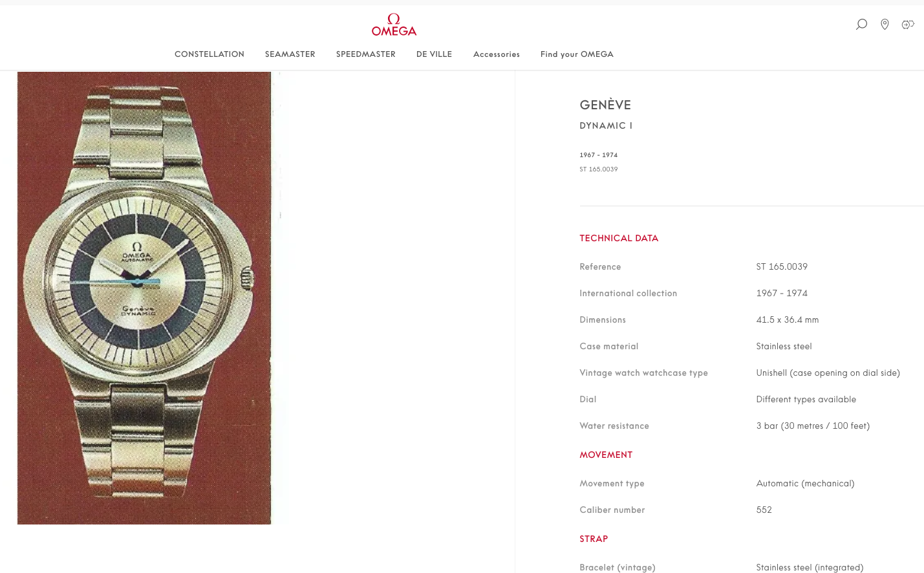Open the Accessories menu
This screenshot has height=573, width=924.
coord(497,54)
